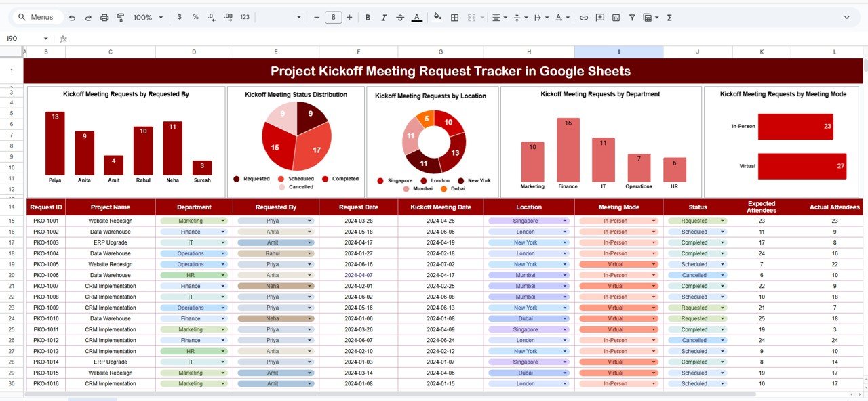
Task: Click the Insert chart icon
Action: 616,17
